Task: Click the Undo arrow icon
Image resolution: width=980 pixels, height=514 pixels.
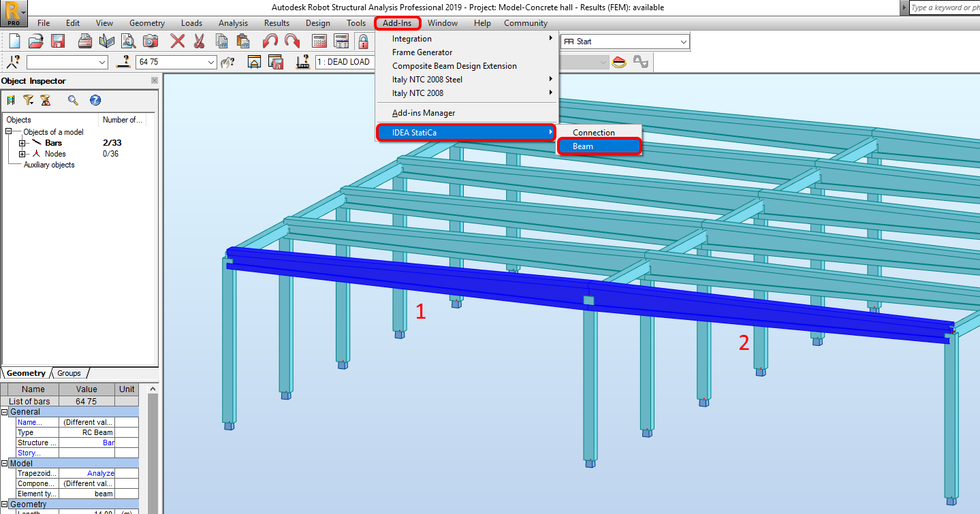Action: [270, 41]
